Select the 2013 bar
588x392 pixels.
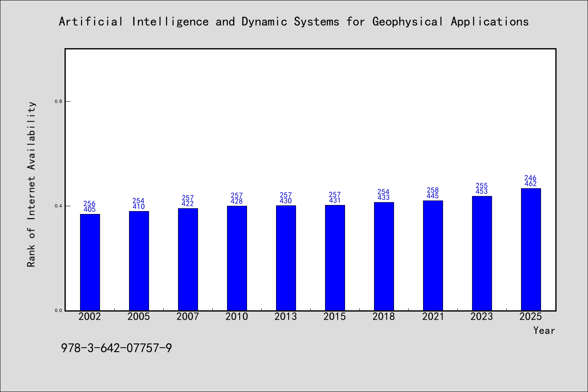[286, 258]
